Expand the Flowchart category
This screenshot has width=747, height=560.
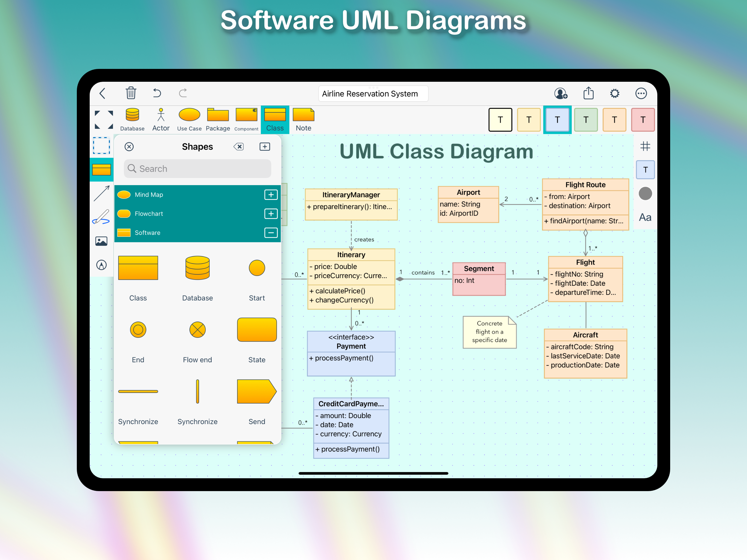[x=271, y=214]
